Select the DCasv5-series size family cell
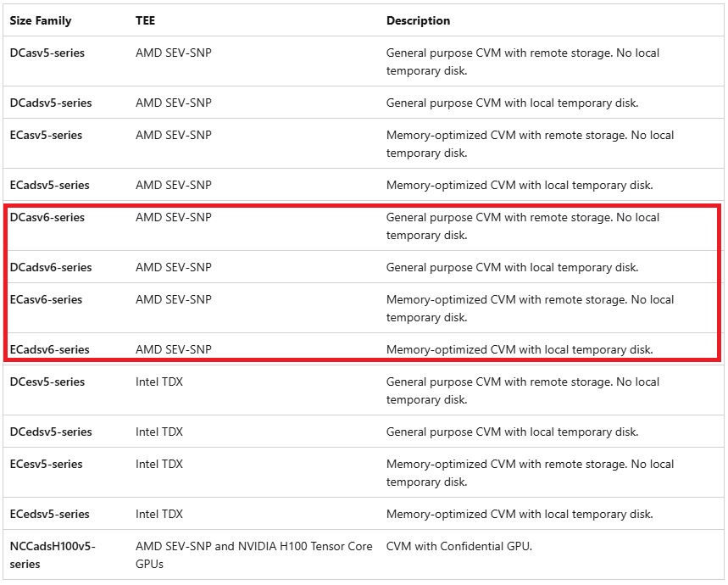728x585 pixels. click(47, 53)
